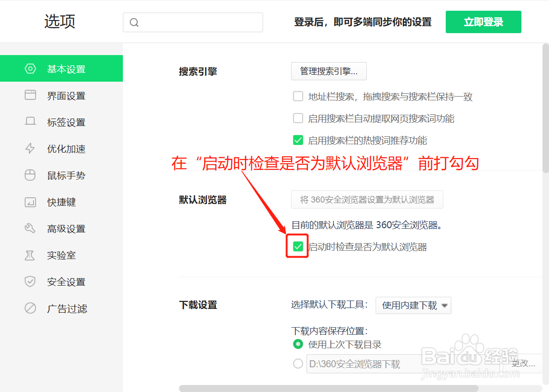Viewport: 549px width, 392px height.
Task: Click 登录后，即可多端同步你的设置 text
Action: point(363,22)
